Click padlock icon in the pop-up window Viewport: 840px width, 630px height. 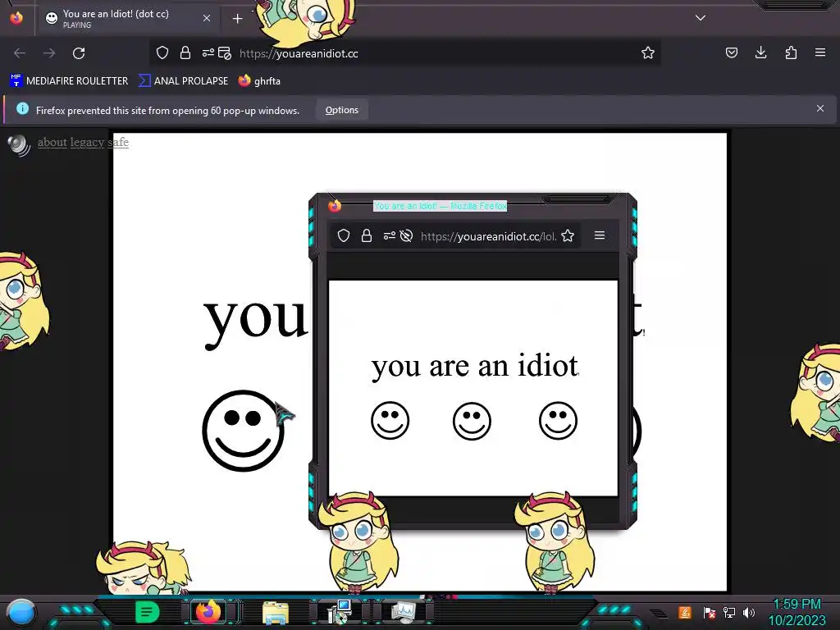pos(367,235)
